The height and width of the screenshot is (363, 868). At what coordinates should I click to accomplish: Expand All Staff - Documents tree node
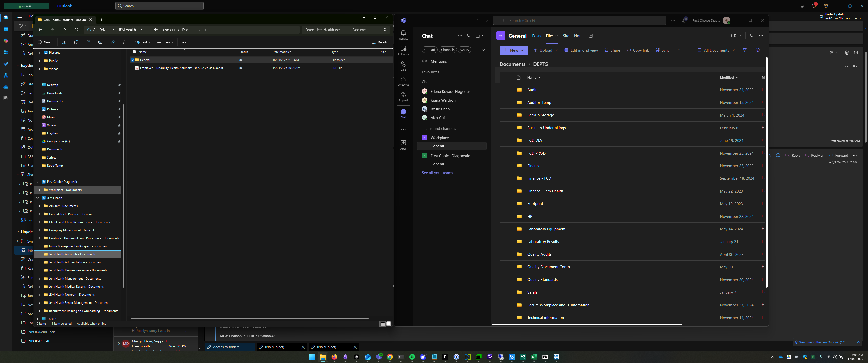click(39, 206)
